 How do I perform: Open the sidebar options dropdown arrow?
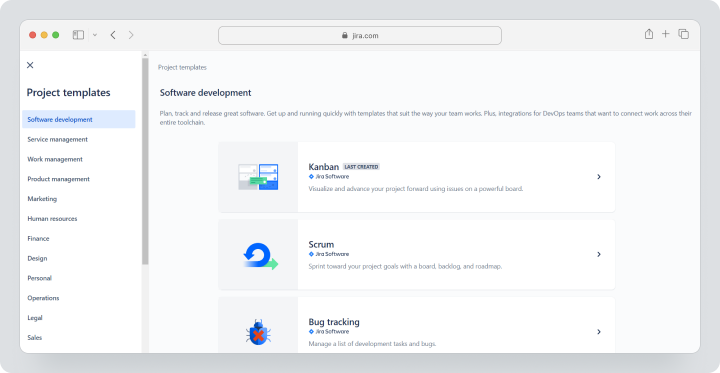(x=95, y=35)
